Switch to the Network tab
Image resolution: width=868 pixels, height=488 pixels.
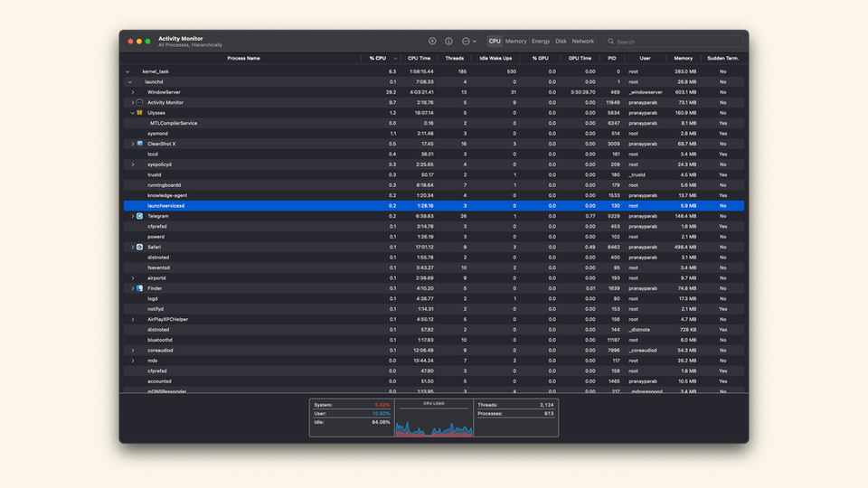click(x=583, y=41)
